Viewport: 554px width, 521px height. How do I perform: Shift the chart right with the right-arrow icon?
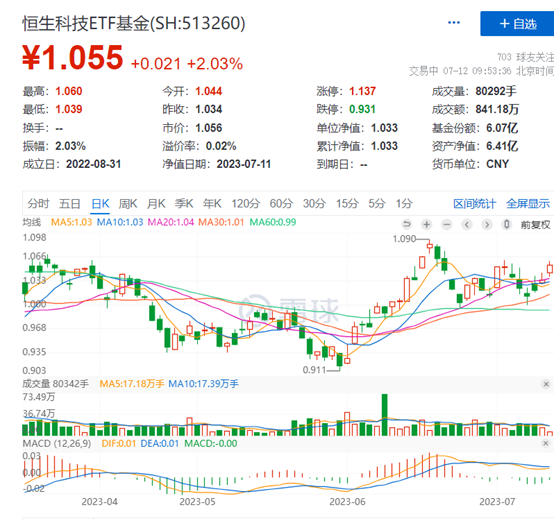pos(487,224)
